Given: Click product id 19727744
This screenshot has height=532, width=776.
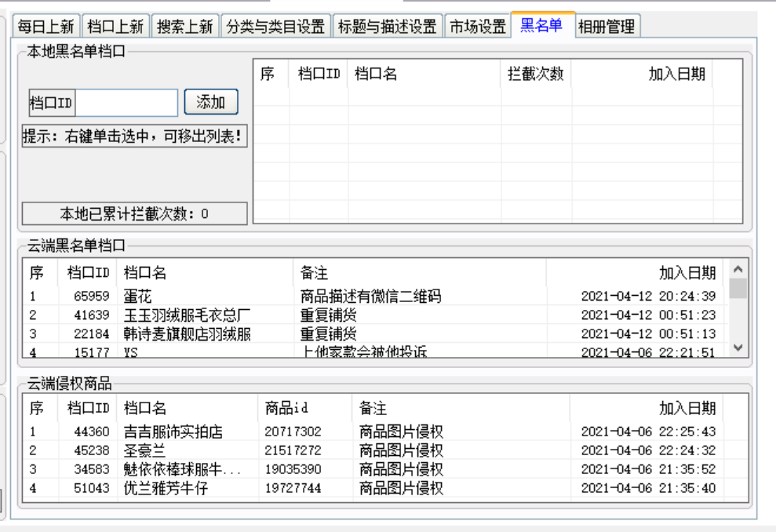Looking at the screenshot, I should [293, 488].
